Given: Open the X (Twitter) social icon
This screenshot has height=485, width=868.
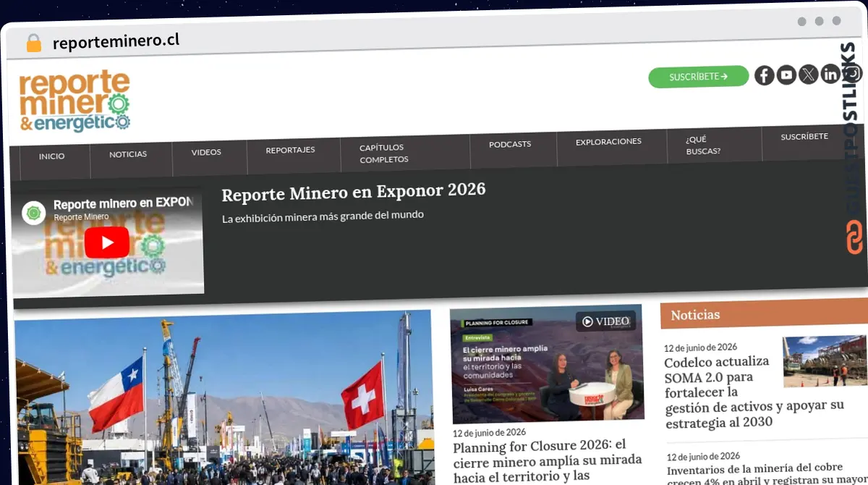Looking at the screenshot, I should (808, 74).
